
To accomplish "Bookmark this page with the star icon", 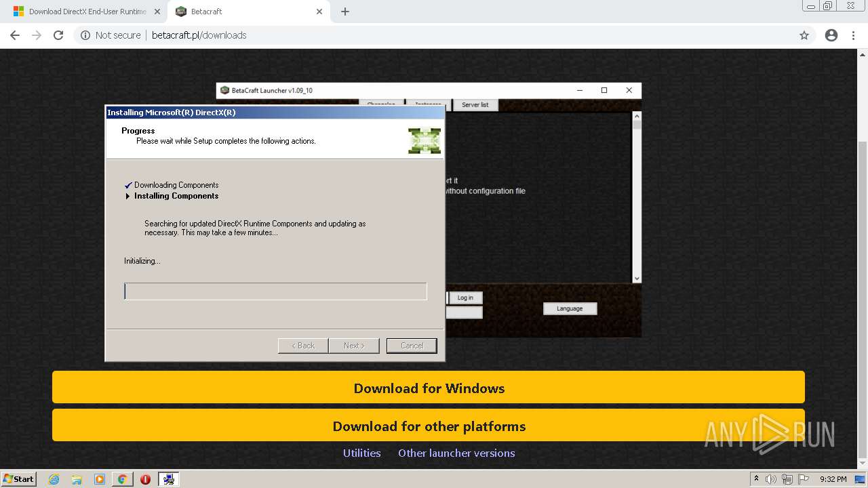I will (804, 35).
